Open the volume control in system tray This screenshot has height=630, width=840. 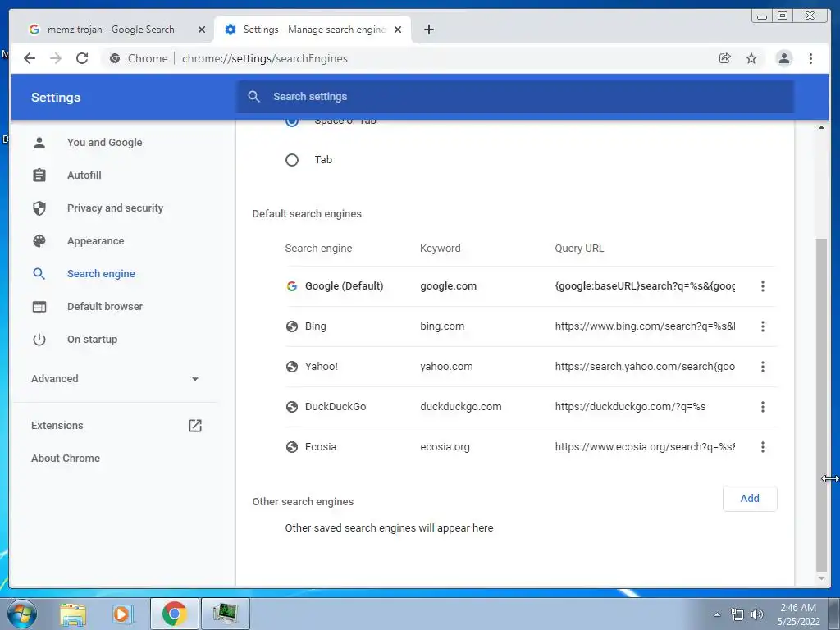(756, 614)
